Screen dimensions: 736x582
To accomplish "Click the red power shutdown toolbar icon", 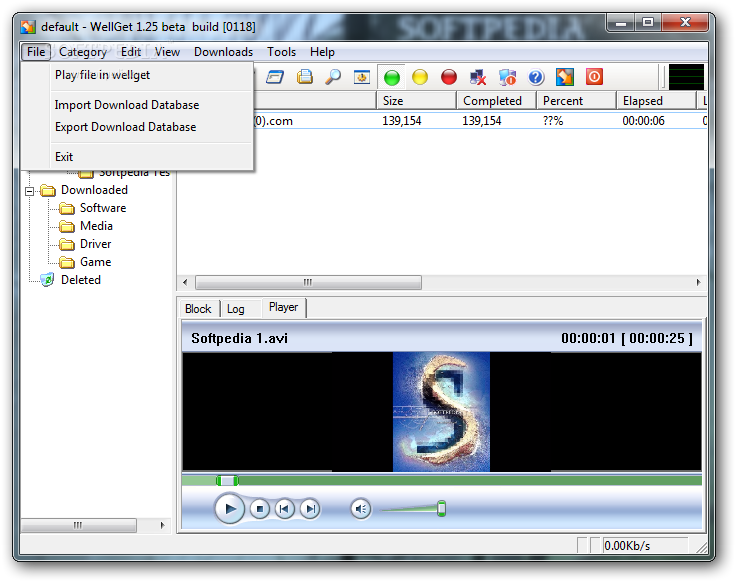I will coord(594,77).
